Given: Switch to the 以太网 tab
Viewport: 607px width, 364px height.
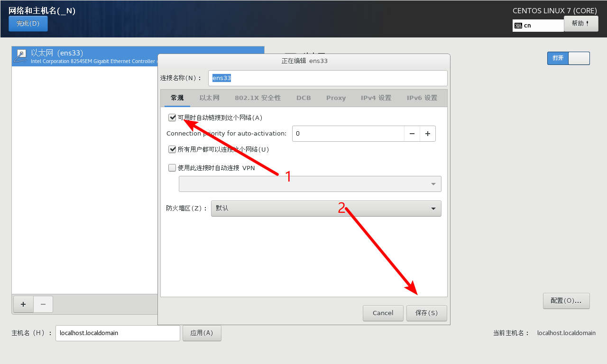Looking at the screenshot, I should [210, 98].
